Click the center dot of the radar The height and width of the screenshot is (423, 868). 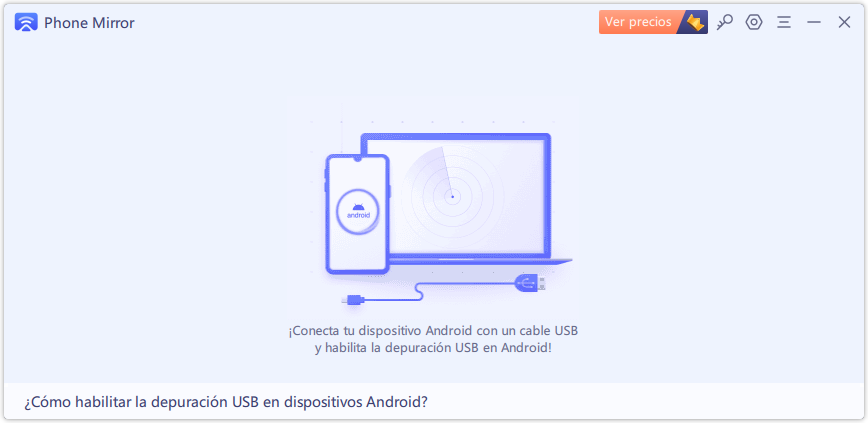click(452, 197)
